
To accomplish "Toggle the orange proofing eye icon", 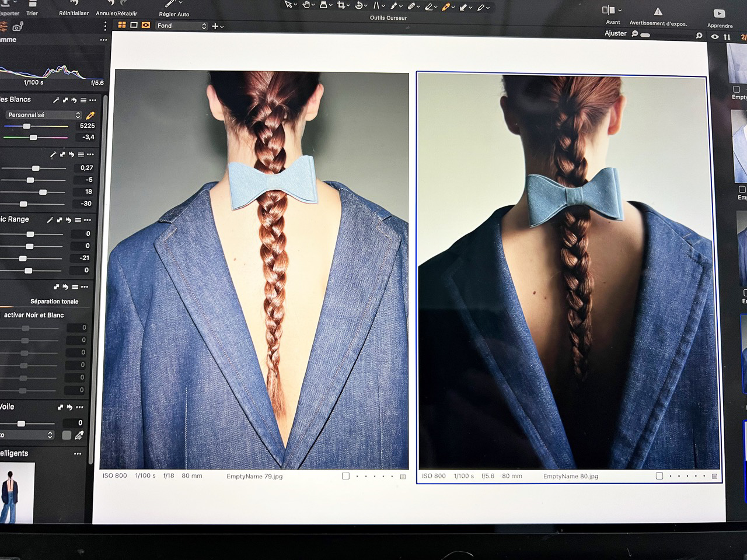I will (x=146, y=26).
